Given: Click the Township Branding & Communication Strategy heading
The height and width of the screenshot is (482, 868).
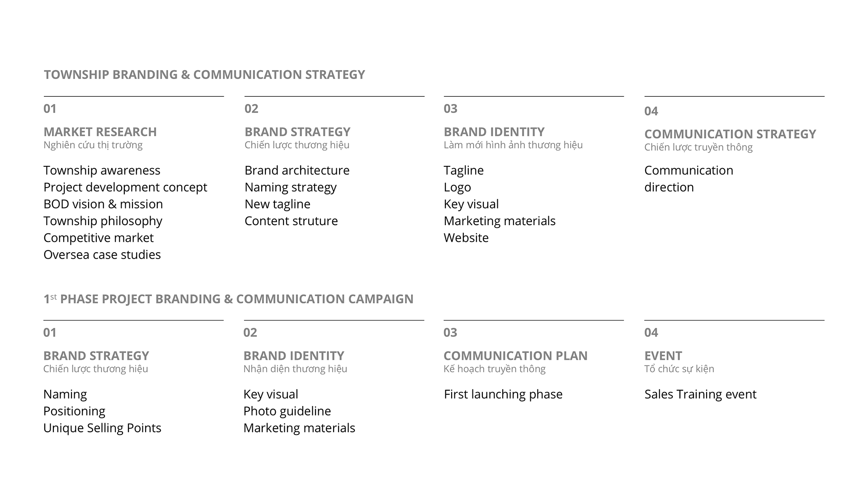Looking at the screenshot, I should coord(204,75).
